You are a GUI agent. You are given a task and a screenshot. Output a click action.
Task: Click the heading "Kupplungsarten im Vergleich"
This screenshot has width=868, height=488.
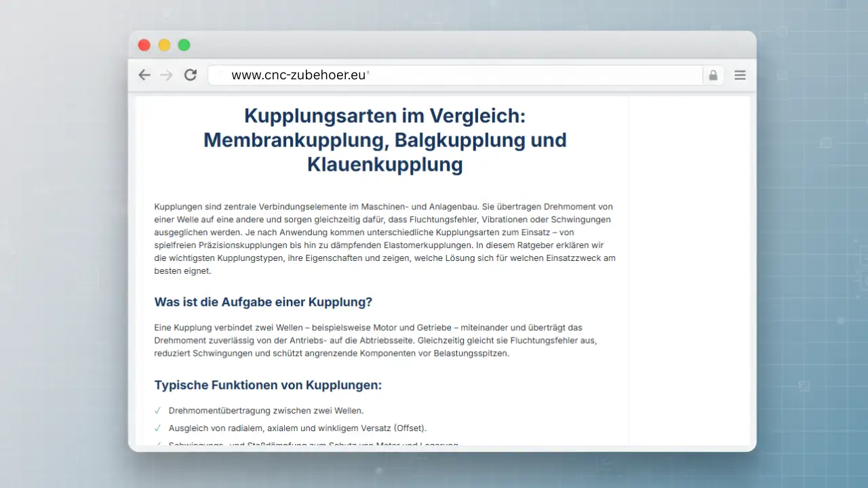click(x=385, y=140)
